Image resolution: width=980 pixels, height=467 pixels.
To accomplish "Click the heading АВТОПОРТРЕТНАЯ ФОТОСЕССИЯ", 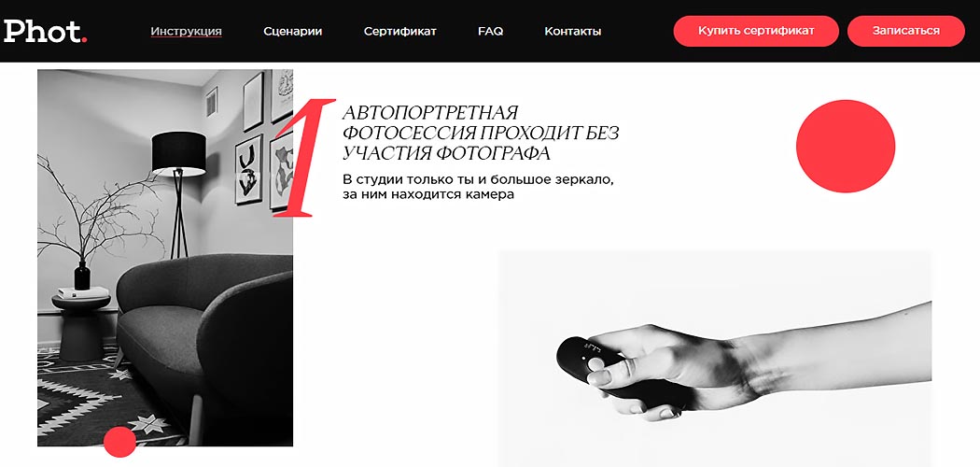I will (x=481, y=134).
